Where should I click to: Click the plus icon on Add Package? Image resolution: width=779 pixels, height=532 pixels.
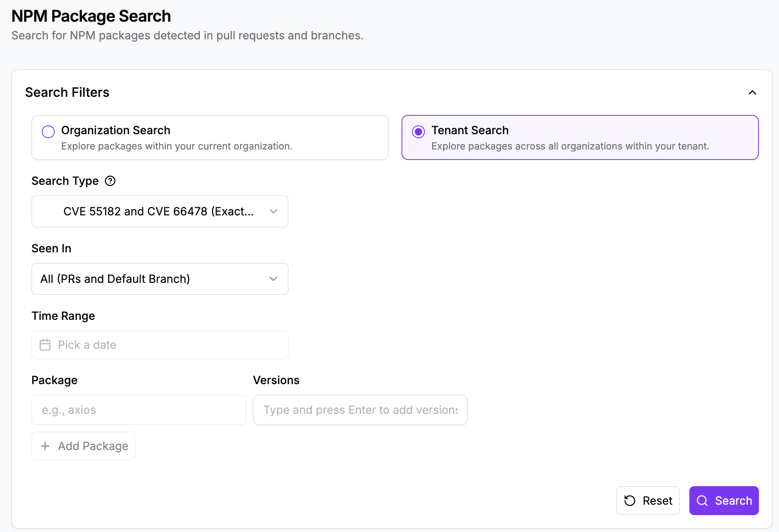[45, 446]
